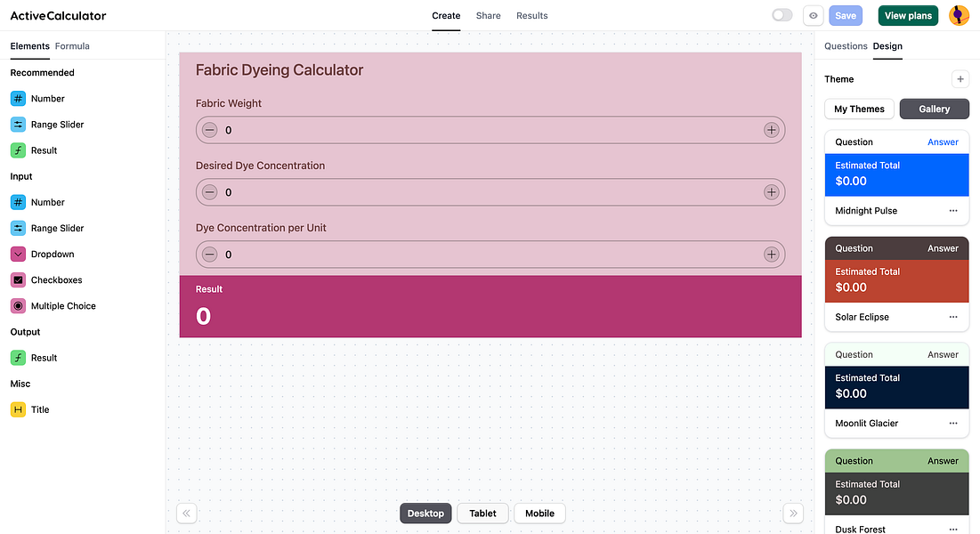
Task: Increment Fabric Weight with the plus stepper
Action: (771, 130)
